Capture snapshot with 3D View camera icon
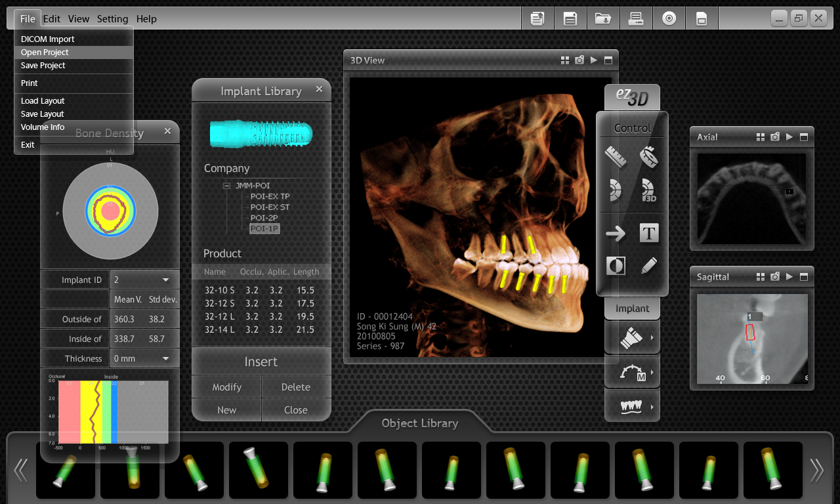This screenshot has height=504, width=840. [579, 60]
